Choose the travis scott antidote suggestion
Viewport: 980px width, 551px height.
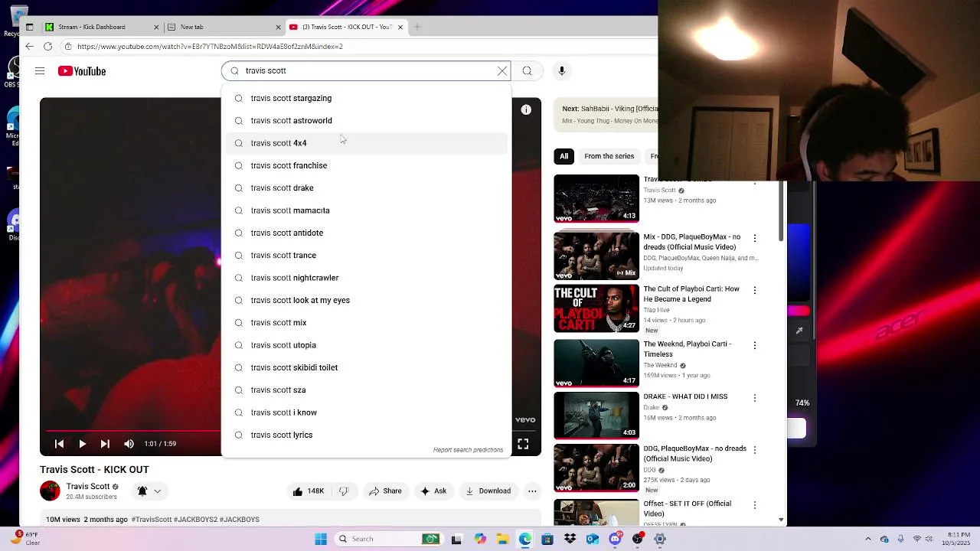[x=367, y=233]
